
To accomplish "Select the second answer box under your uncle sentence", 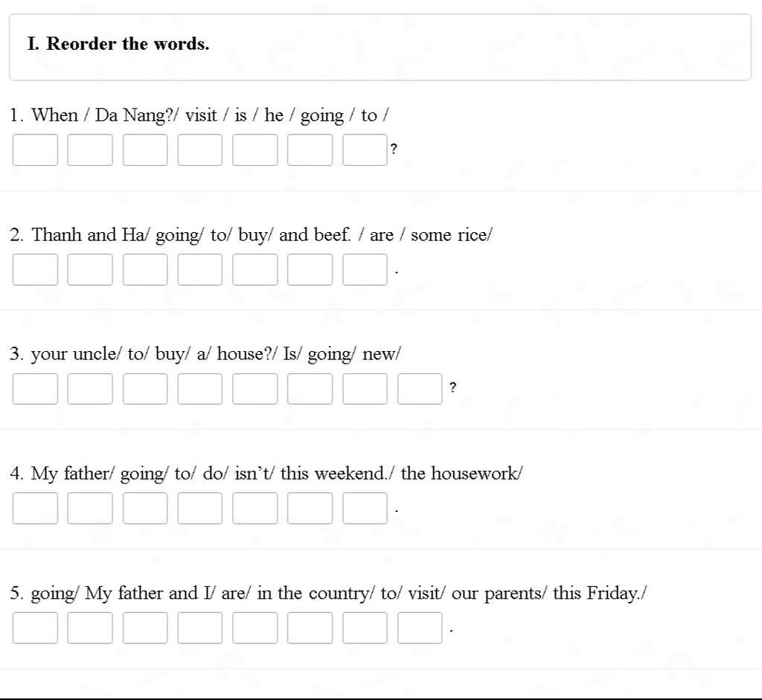I will pyautogui.click(x=90, y=389).
